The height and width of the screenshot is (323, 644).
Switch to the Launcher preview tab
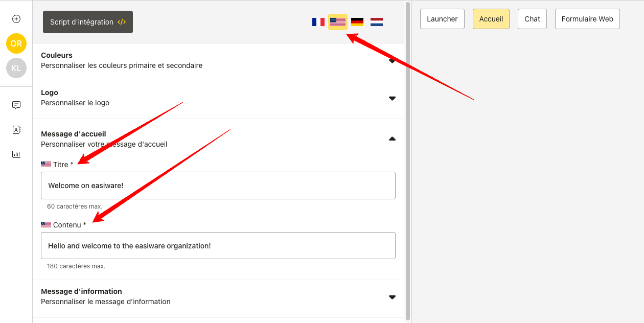coord(442,19)
